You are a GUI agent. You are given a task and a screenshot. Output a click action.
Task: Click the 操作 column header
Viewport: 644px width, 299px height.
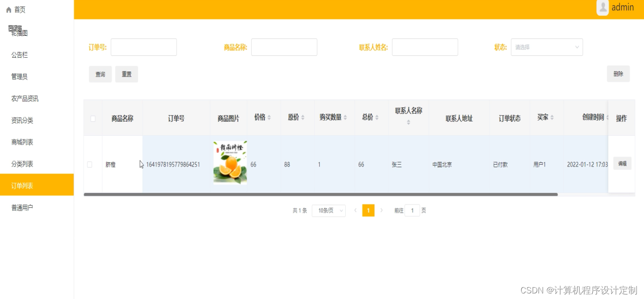click(x=622, y=119)
